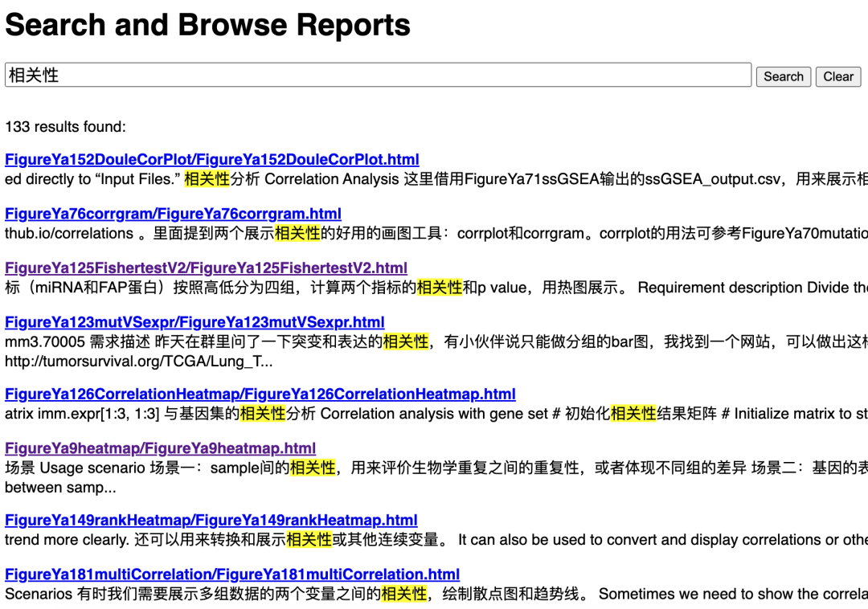Open FigureYa126CorrelationHeatmap.html link
The width and height of the screenshot is (868, 609).
click(260, 394)
